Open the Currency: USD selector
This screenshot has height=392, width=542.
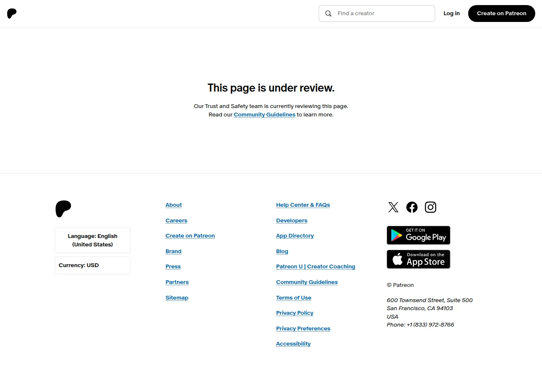pyautogui.click(x=92, y=265)
